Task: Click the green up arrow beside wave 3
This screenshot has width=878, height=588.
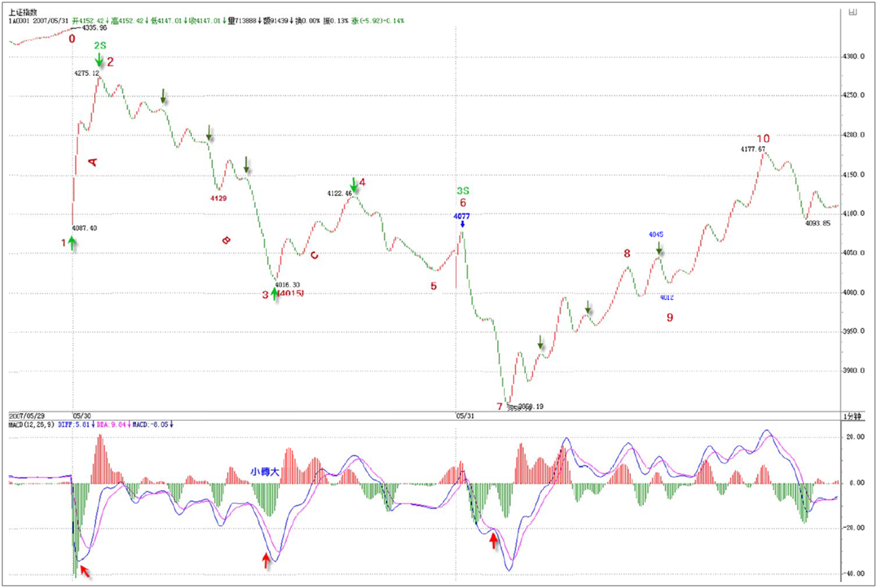Action: (274, 294)
